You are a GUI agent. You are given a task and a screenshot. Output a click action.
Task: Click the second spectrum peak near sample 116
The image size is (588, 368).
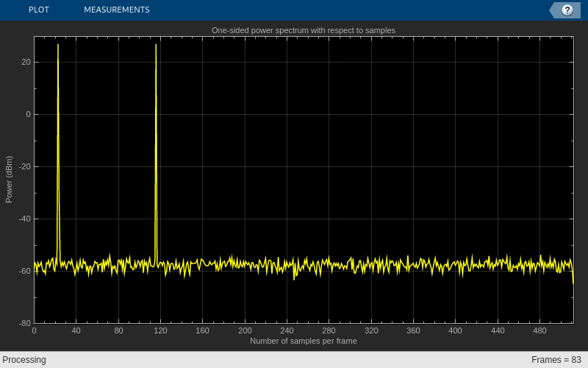(x=156, y=45)
